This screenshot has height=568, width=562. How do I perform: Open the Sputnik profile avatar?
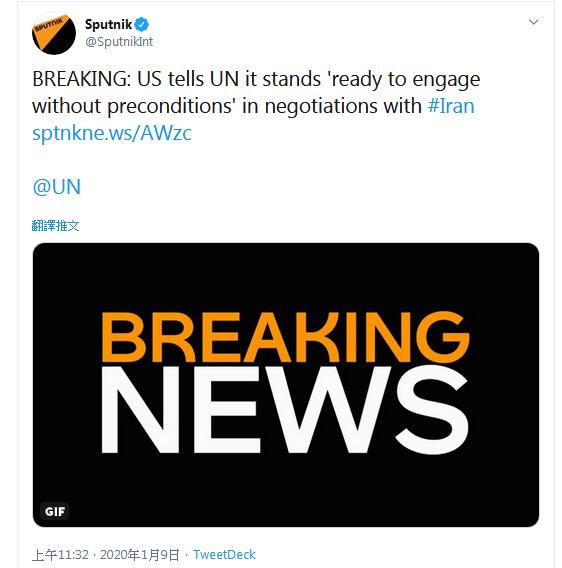(54, 33)
